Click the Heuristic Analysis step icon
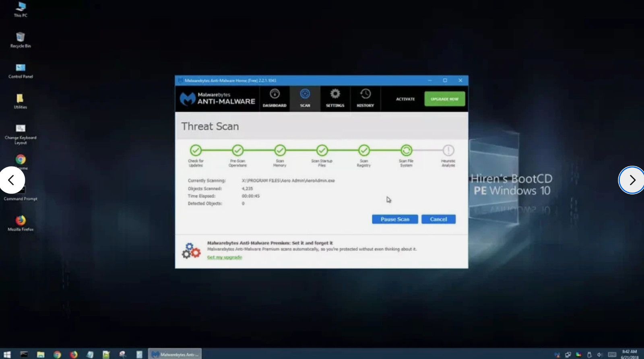This screenshot has height=359, width=644. [x=448, y=151]
